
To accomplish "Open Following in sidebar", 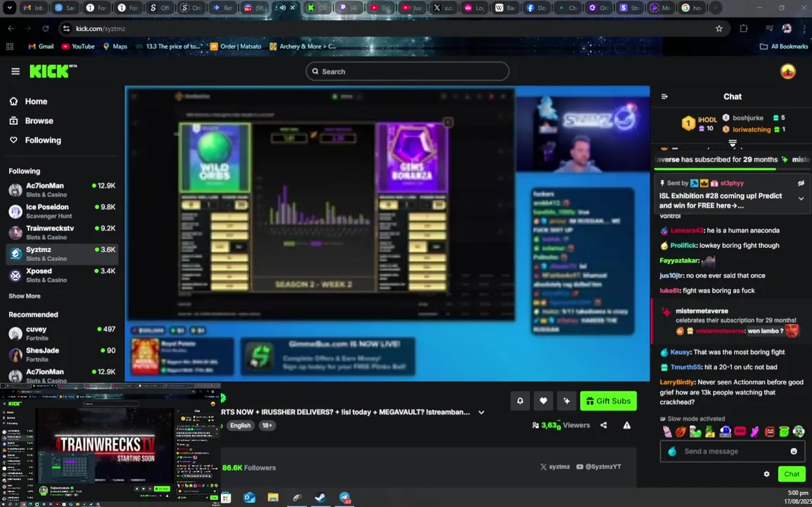I will [x=35, y=140].
